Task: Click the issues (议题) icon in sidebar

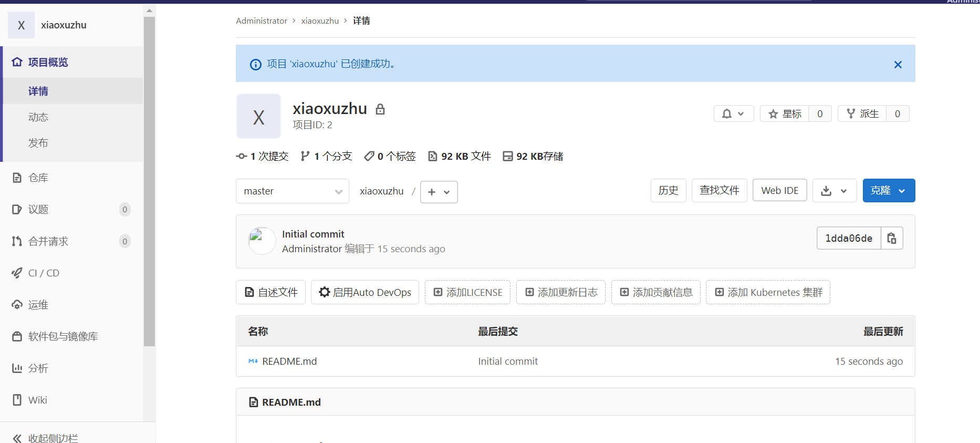Action: (17, 209)
